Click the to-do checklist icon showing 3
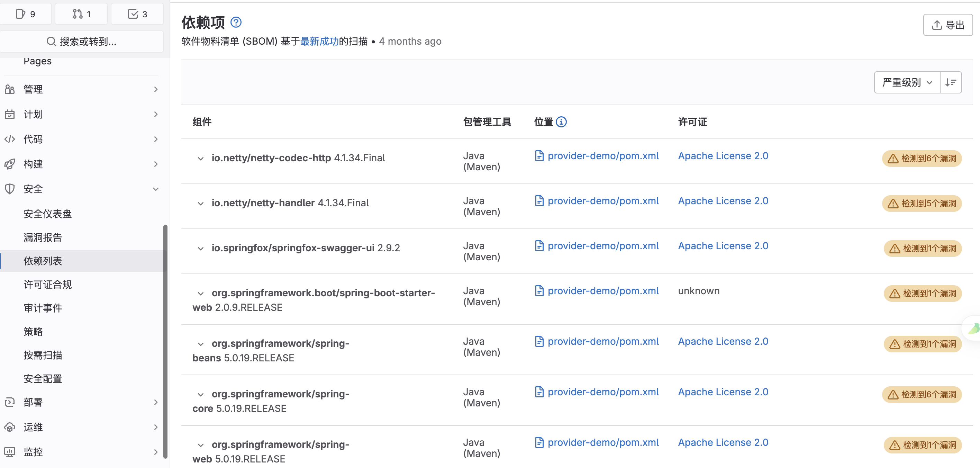The width and height of the screenshot is (980, 468). [137, 14]
